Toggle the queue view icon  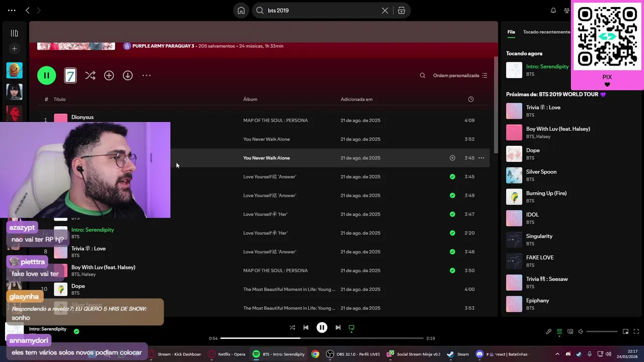point(559,331)
